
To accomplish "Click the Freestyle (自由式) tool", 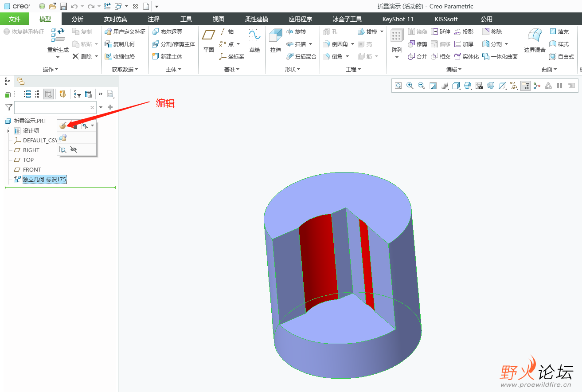I will coord(562,57).
